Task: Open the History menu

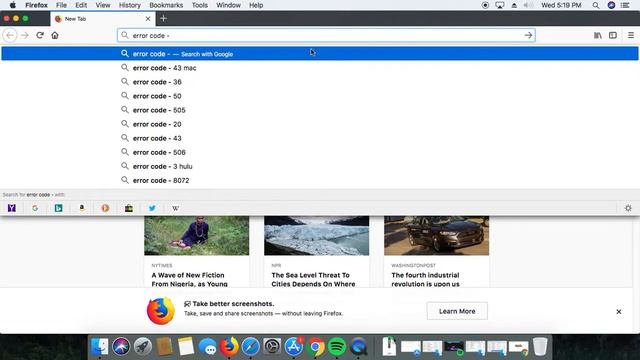Action: pos(130,5)
